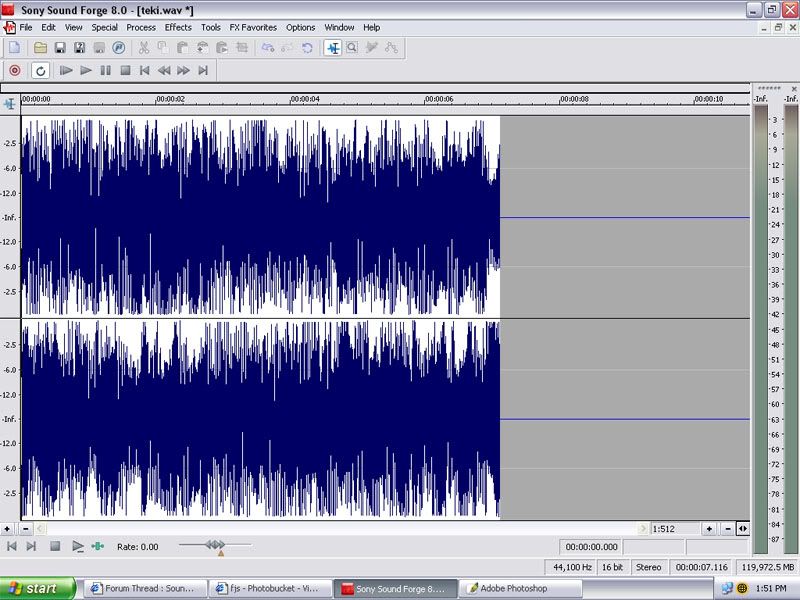The height and width of the screenshot is (600, 800).
Task: Open the Process menu
Action: tap(141, 27)
